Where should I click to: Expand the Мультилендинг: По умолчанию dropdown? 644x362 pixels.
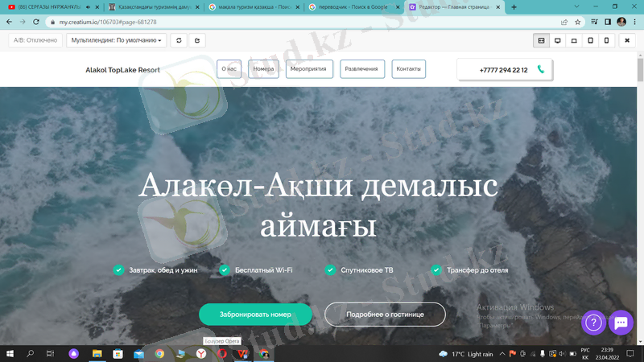pyautogui.click(x=116, y=40)
